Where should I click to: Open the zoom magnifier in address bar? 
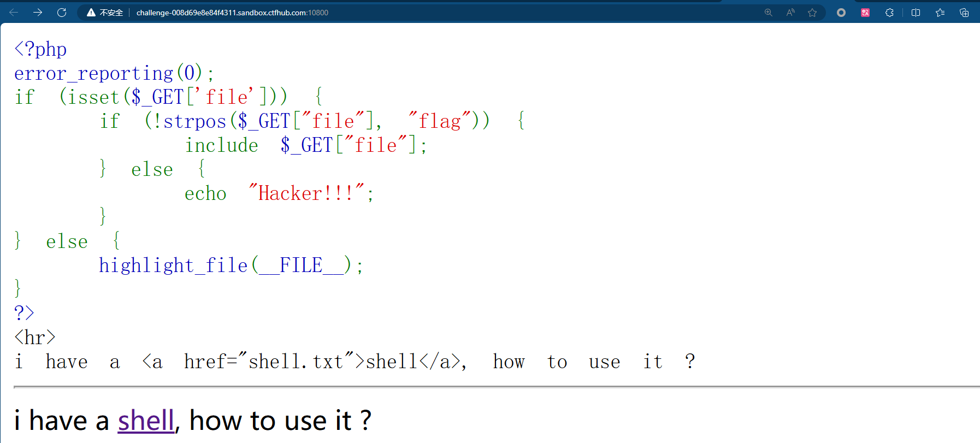(x=768, y=13)
